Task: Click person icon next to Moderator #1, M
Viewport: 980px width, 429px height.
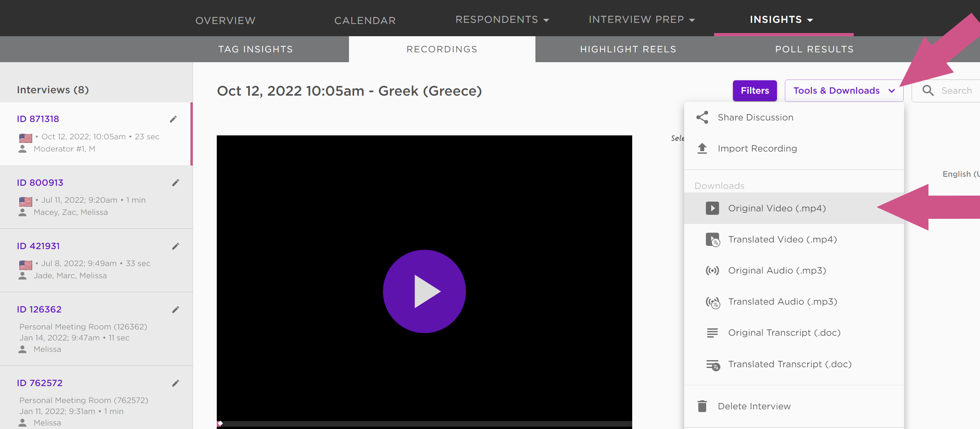Action: (x=22, y=149)
